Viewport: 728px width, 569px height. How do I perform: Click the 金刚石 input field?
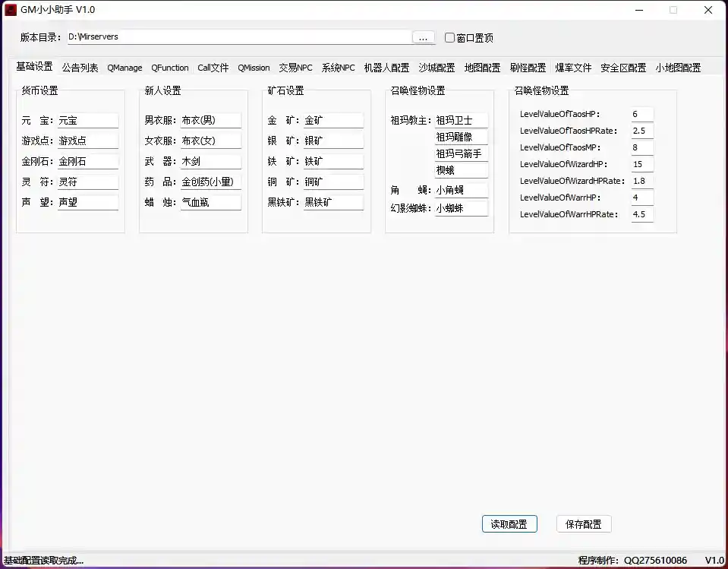pos(88,161)
